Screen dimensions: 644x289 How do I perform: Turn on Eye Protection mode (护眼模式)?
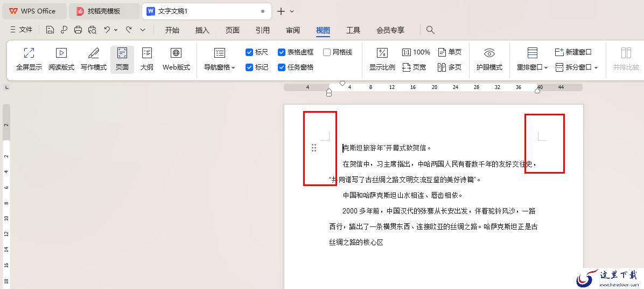coord(489,60)
